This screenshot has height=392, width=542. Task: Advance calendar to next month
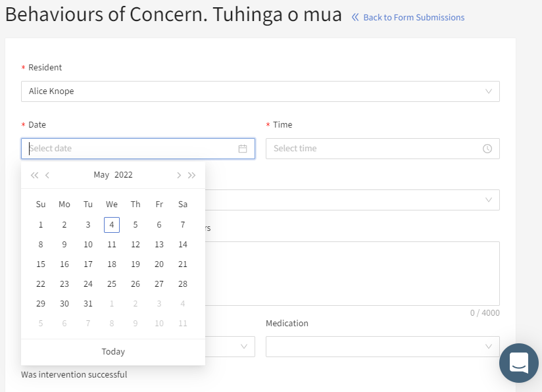pos(179,175)
